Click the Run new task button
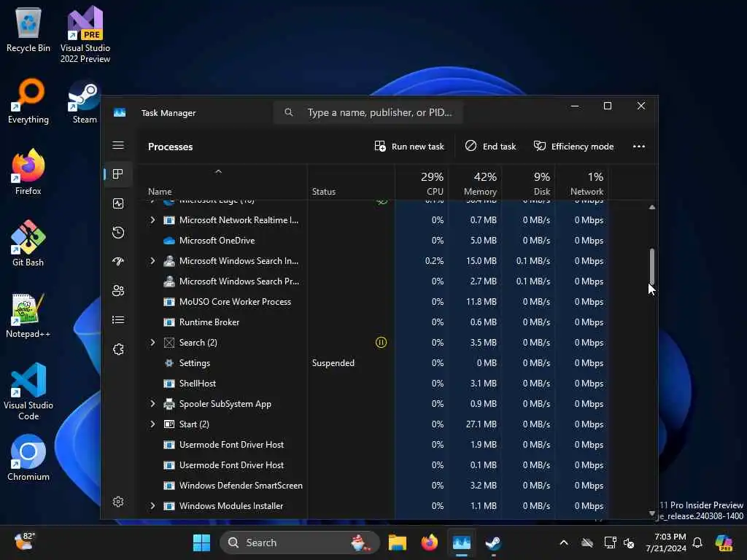The height and width of the screenshot is (560, 747). point(409,146)
